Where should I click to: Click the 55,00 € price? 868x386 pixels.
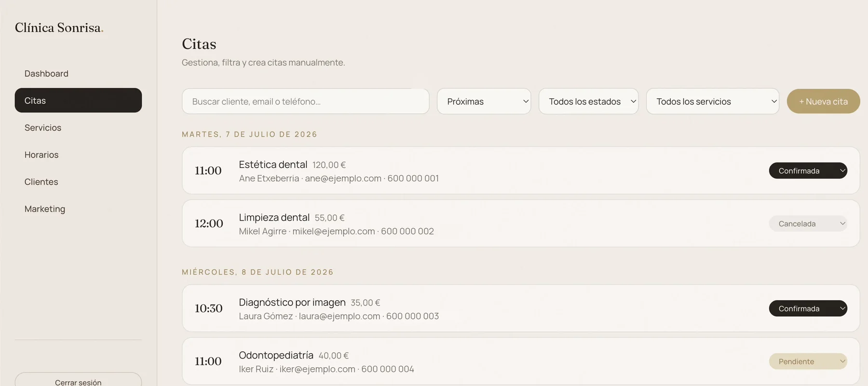(329, 218)
